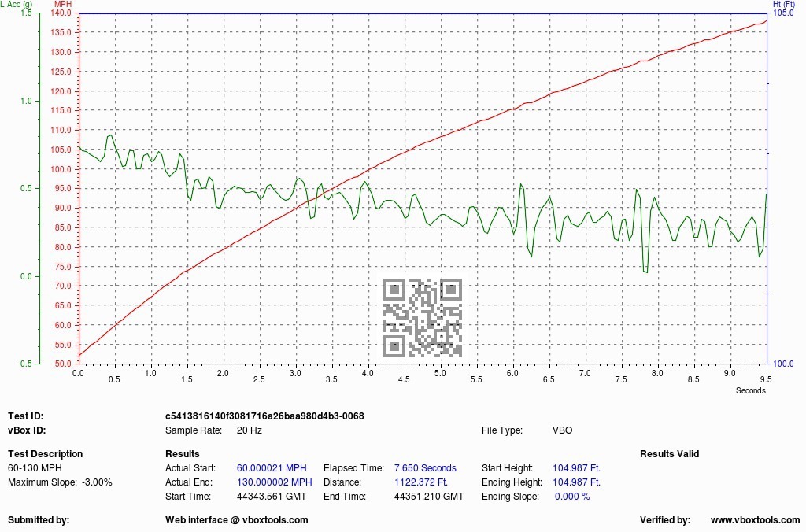Select the Actual End 130.000002 MPH value
The image size is (806, 532).
[274, 482]
